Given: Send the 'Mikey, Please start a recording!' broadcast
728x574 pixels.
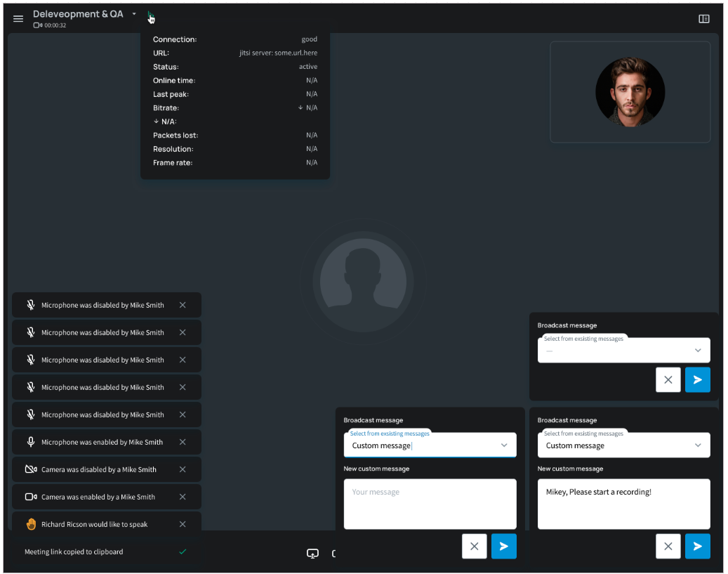Looking at the screenshot, I should (x=697, y=546).
